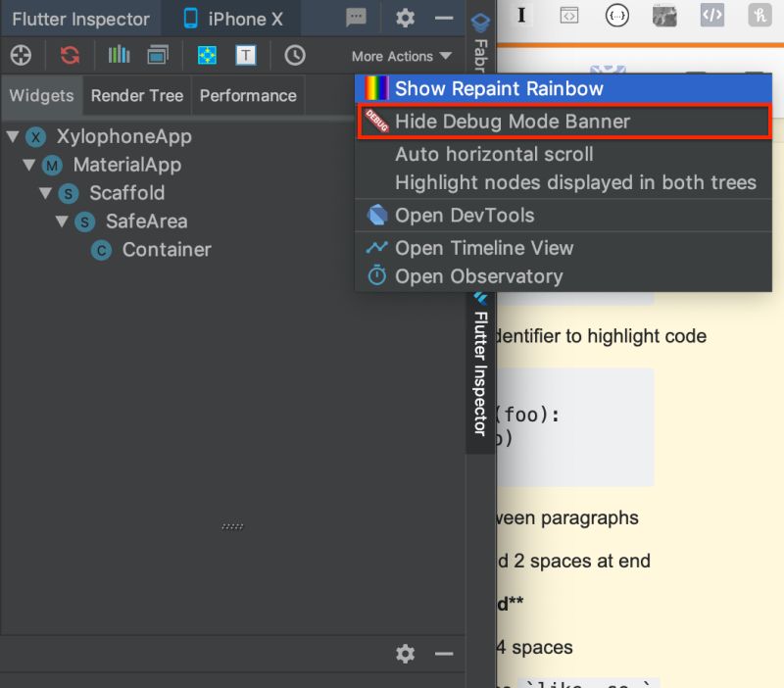Toggle the Platform mode screens icon
784x688 pixels.
(158, 55)
